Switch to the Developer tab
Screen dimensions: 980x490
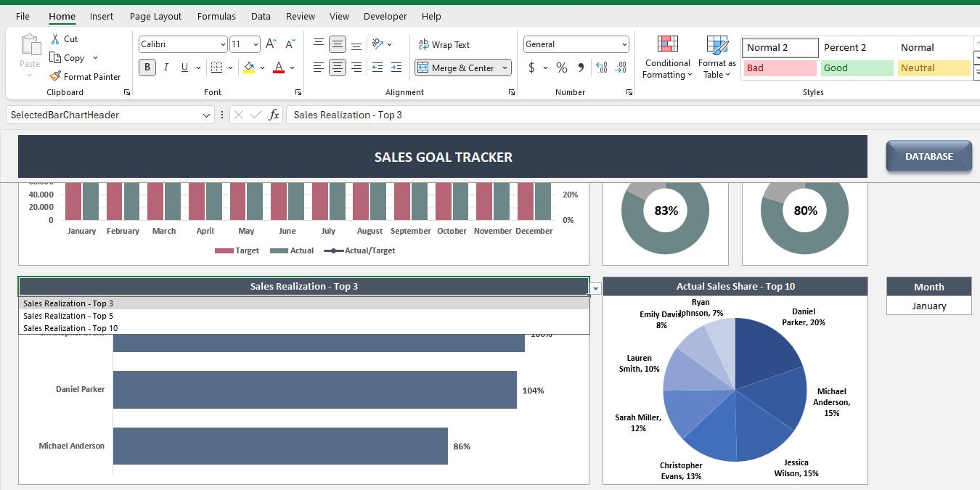click(x=385, y=16)
